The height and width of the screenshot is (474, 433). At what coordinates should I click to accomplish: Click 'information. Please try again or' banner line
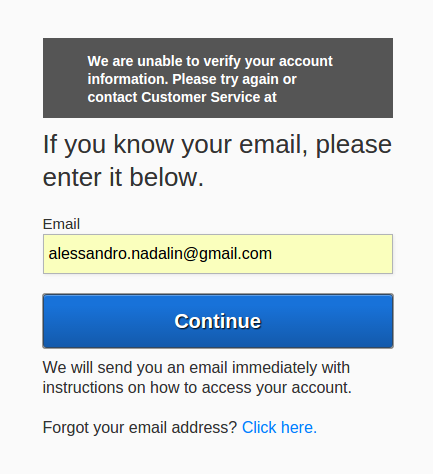coord(192,79)
